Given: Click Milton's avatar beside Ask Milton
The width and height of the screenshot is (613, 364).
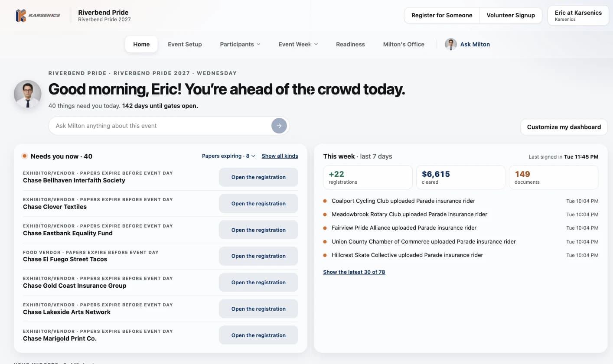Looking at the screenshot, I should (451, 44).
